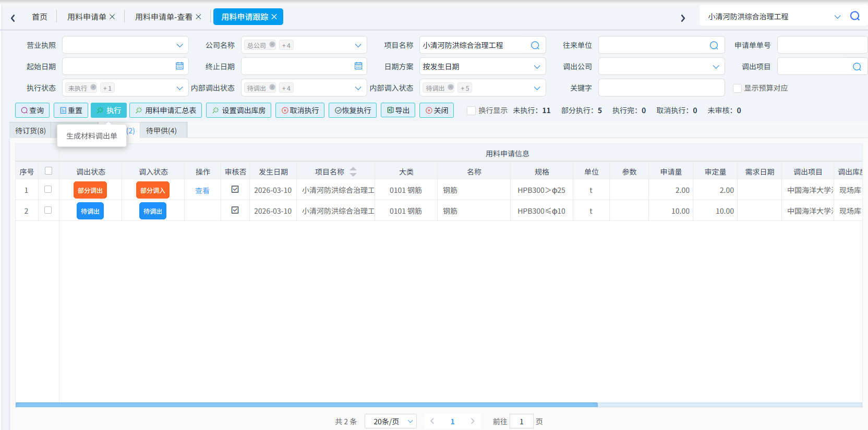Click the 项目名称 search icon
868x430 pixels.
[x=535, y=45]
